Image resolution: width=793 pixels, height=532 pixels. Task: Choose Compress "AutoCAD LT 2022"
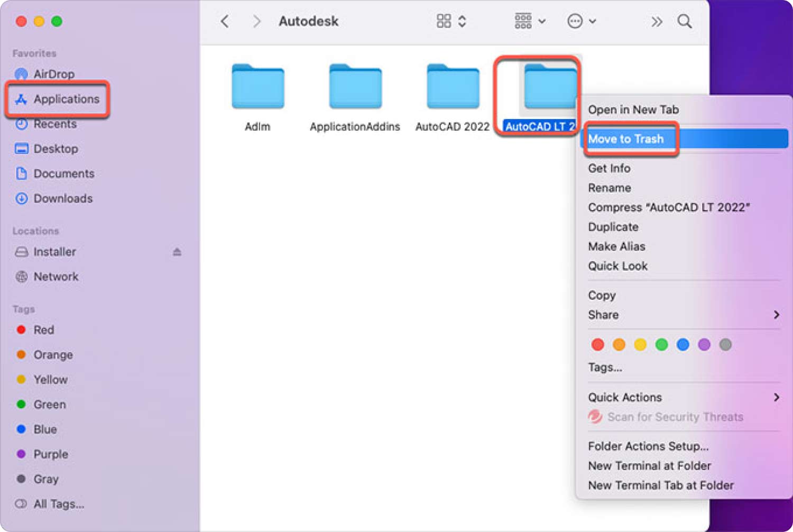[x=669, y=207]
